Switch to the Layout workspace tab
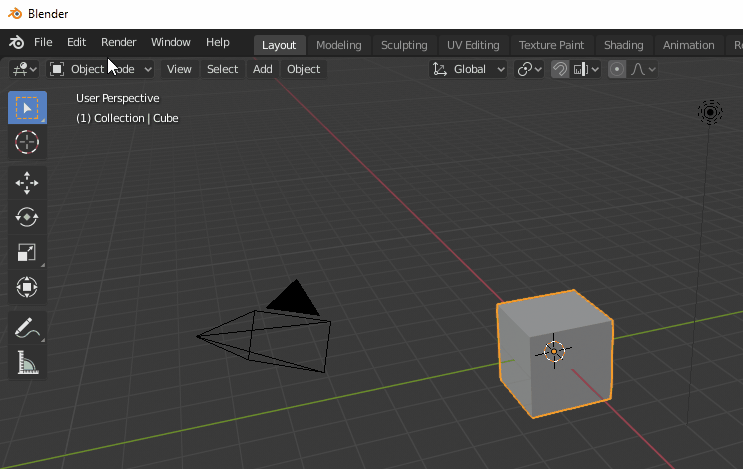Screen dimensions: 743x469 click(279, 45)
